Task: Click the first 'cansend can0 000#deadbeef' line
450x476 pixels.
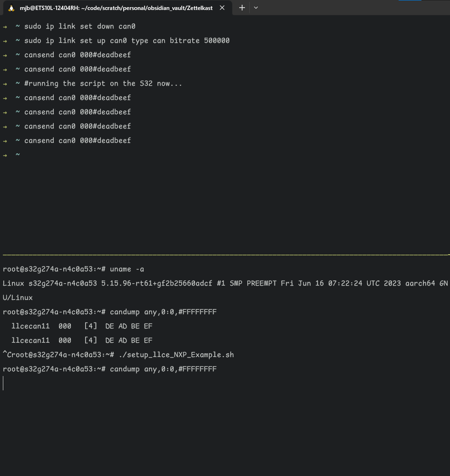Action: pyautogui.click(x=78, y=55)
